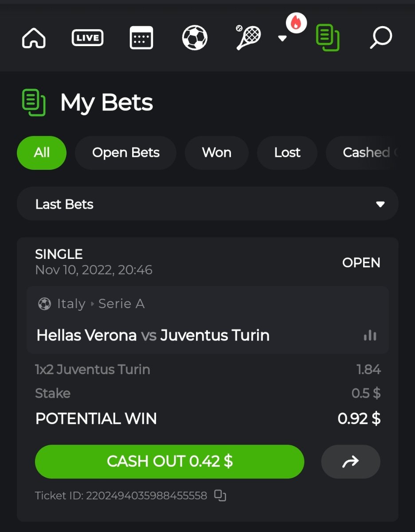Copy the Ticket ID
This screenshot has height=532, width=415.
click(220, 496)
